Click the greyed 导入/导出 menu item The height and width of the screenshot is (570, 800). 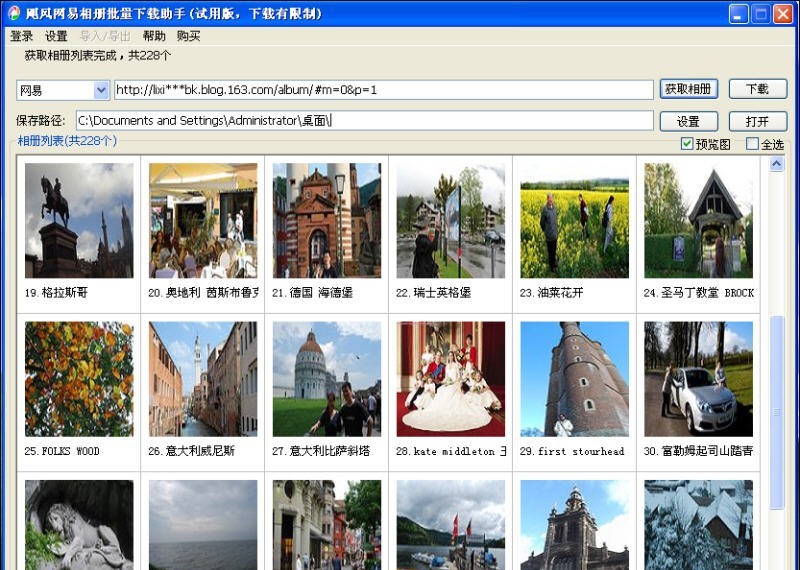[105, 36]
